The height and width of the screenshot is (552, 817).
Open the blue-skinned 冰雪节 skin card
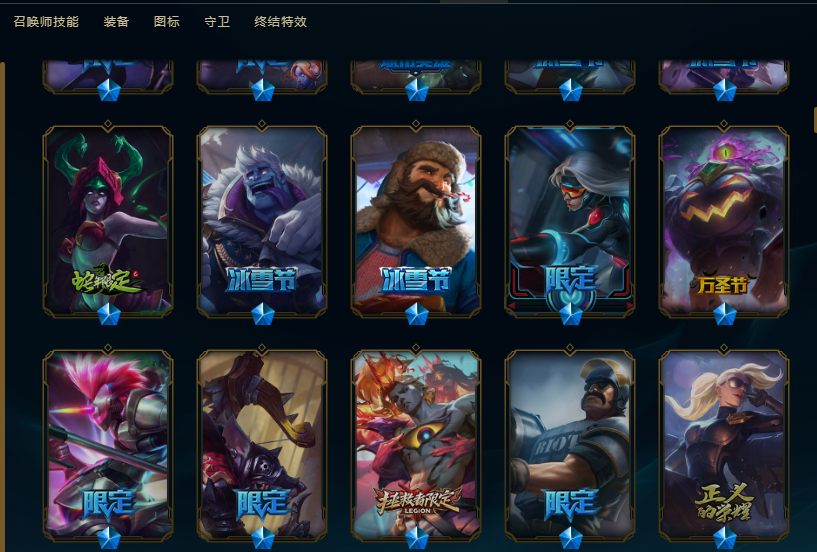[262, 221]
